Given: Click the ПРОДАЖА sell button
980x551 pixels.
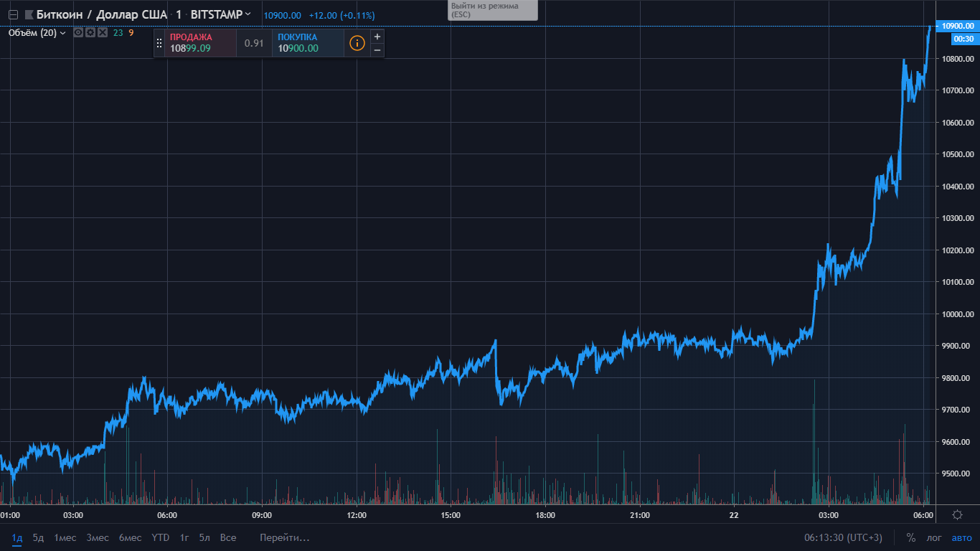Looking at the screenshot, I should coord(201,43).
